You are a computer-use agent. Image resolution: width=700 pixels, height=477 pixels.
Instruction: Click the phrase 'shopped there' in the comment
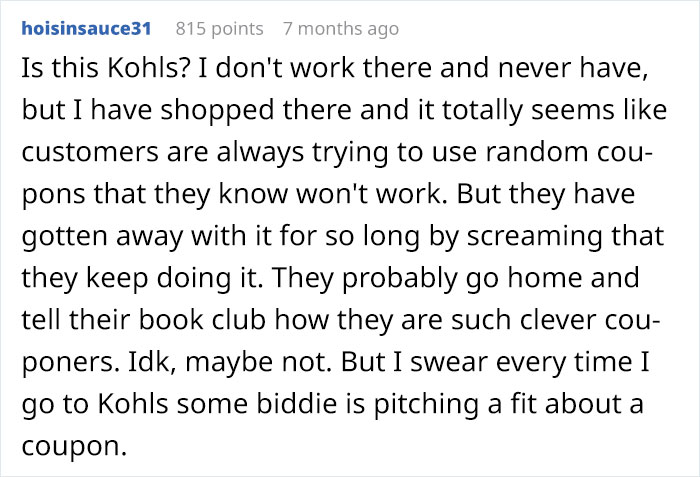point(256,110)
